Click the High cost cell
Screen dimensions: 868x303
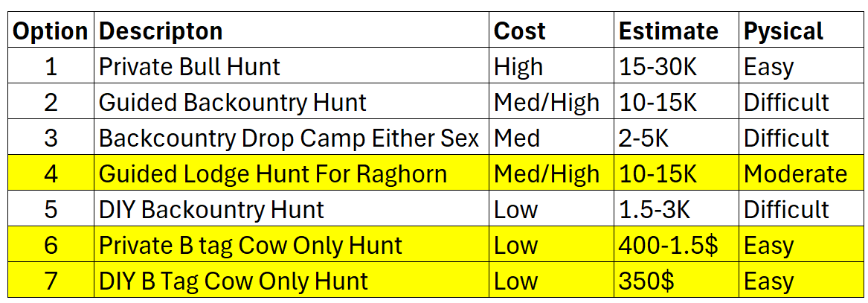click(518, 67)
